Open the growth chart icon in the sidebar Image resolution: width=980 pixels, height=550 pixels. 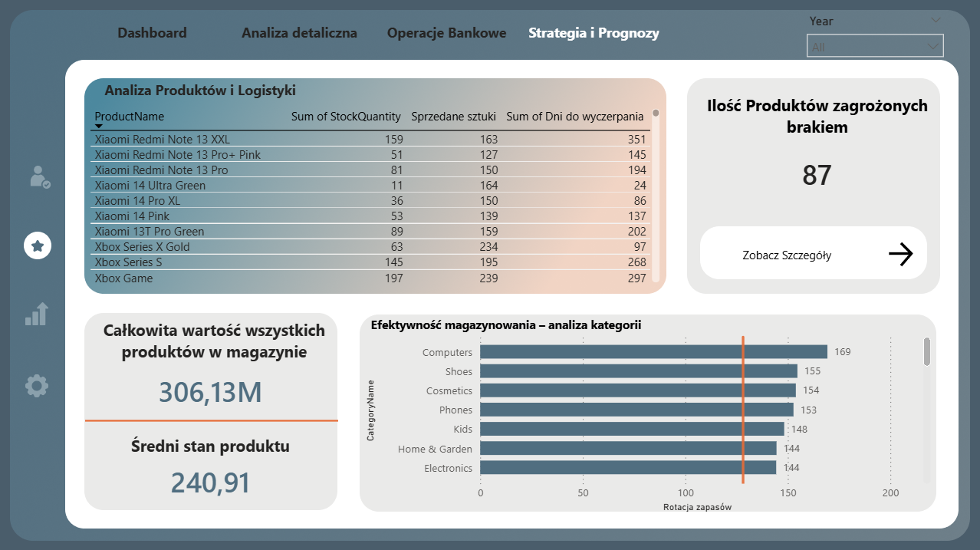pyautogui.click(x=37, y=314)
